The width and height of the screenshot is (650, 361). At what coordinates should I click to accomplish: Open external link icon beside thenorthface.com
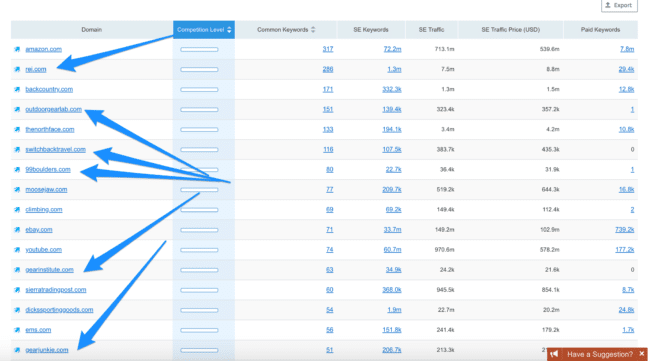17,130
